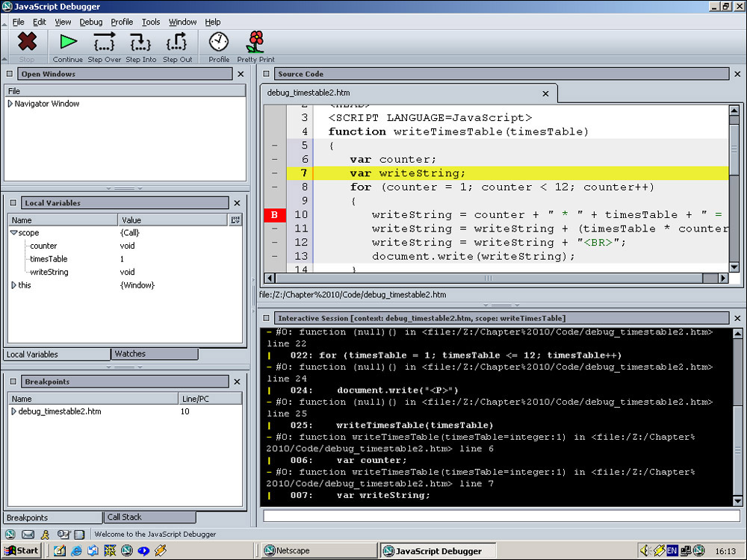Click the Step Out icon
Viewport: 747px width, 560px height.
[177, 43]
